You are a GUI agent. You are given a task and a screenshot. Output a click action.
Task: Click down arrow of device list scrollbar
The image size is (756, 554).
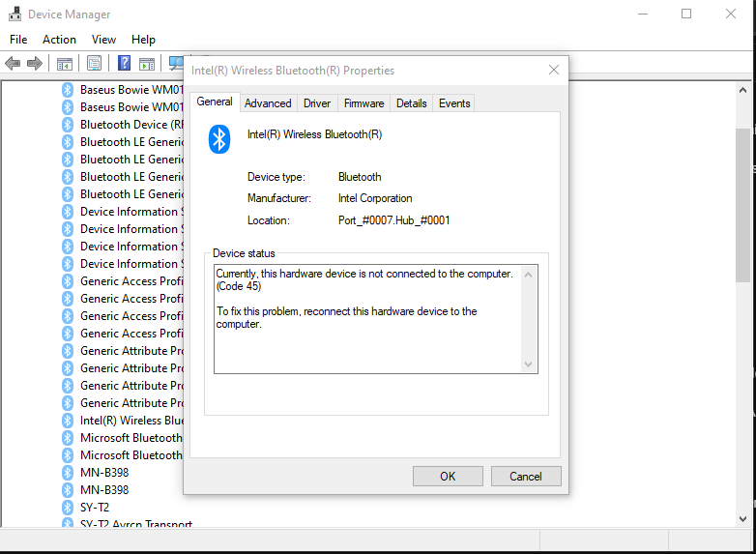pos(742,519)
